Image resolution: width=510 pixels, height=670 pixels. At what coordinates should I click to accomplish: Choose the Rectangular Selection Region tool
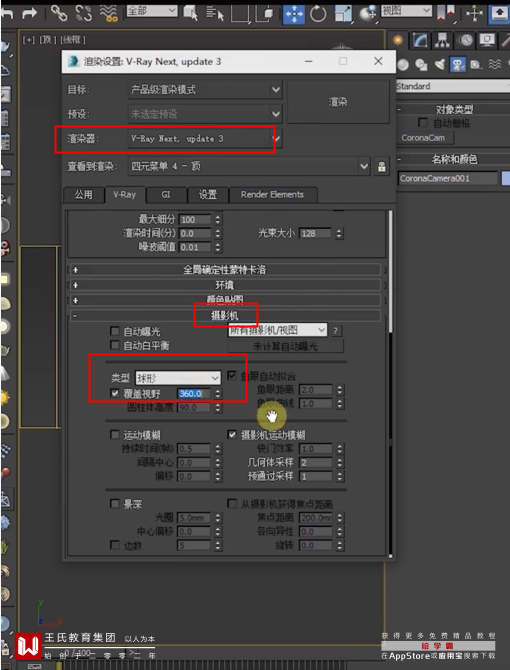pos(240,13)
